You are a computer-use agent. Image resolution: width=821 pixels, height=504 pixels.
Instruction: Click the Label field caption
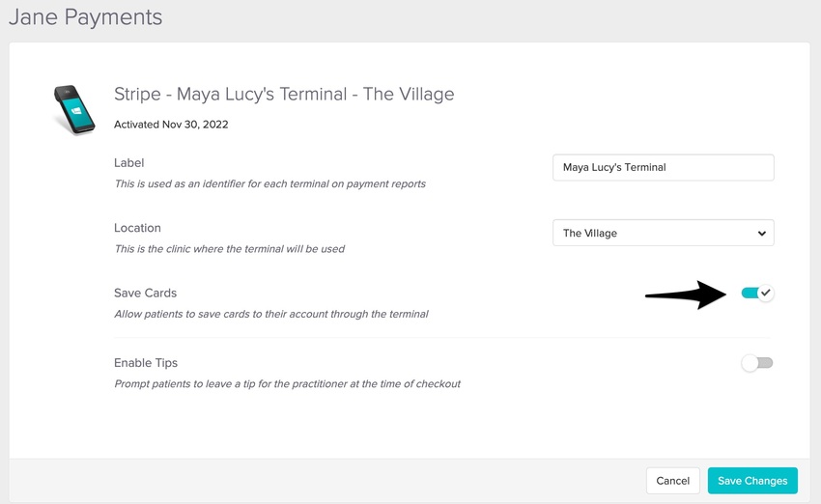tap(128, 163)
